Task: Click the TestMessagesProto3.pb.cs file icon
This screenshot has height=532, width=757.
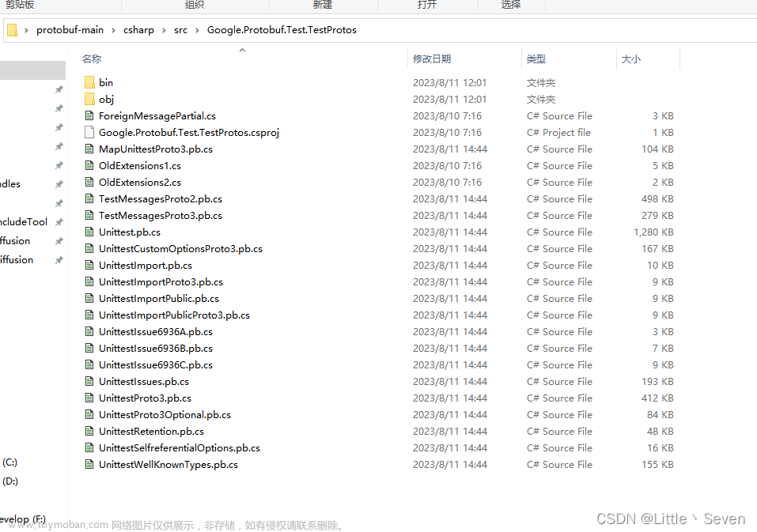Action: pos(89,216)
